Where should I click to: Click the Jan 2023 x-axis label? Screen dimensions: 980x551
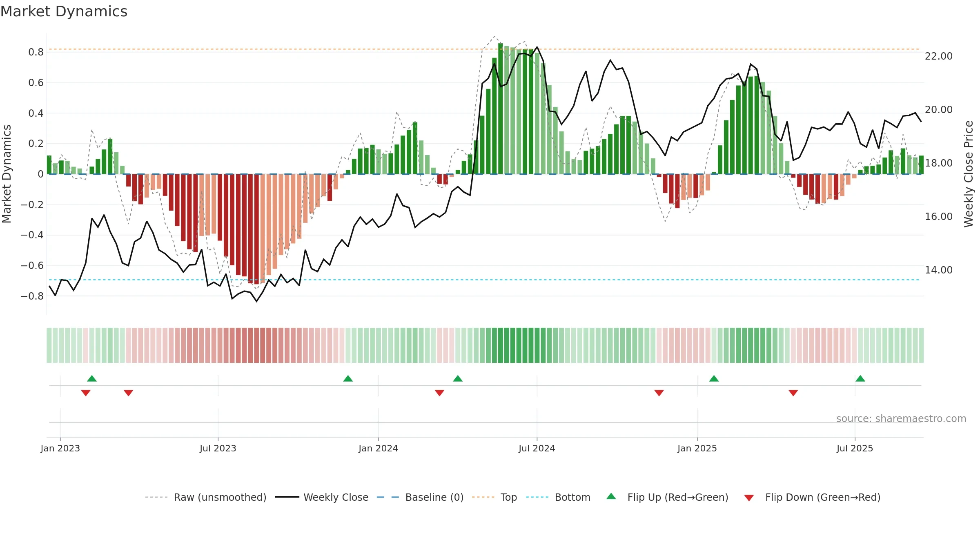tap(60, 449)
